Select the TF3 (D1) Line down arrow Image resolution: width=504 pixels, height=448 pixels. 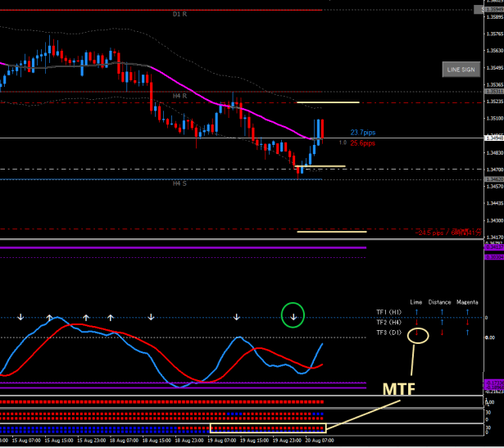416,333
